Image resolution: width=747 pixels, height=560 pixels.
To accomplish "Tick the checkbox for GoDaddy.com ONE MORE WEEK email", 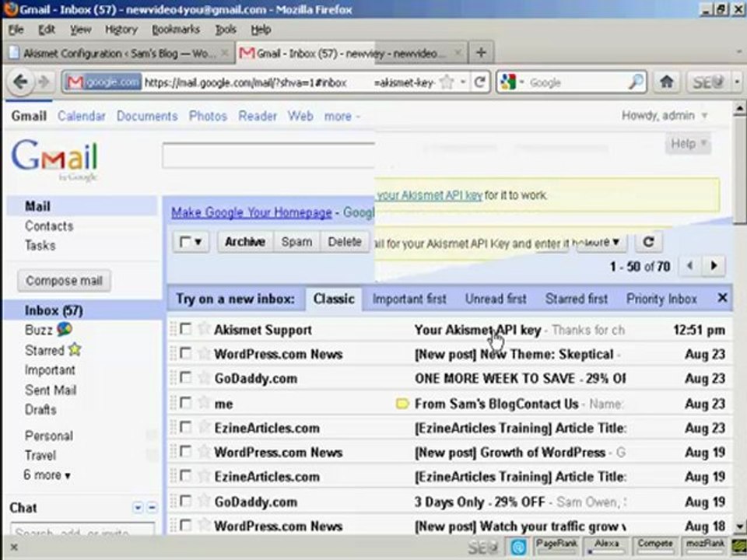I will coord(185,378).
